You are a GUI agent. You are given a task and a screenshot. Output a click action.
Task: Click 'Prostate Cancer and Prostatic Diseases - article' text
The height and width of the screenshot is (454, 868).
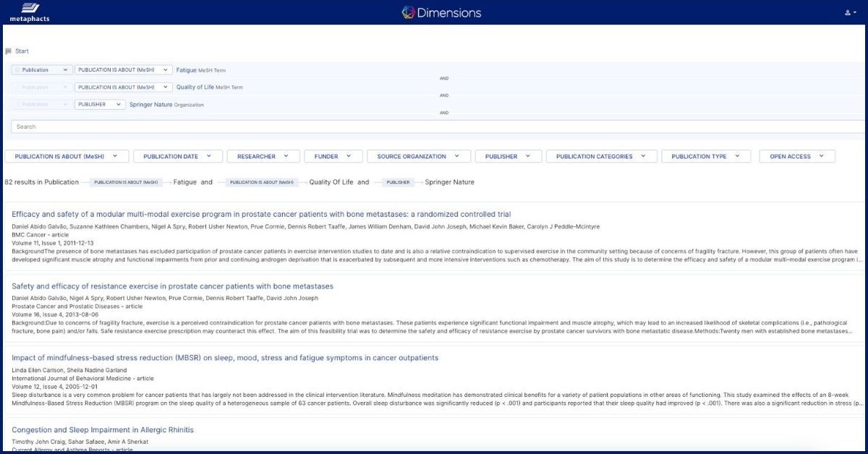[x=77, y=307]
